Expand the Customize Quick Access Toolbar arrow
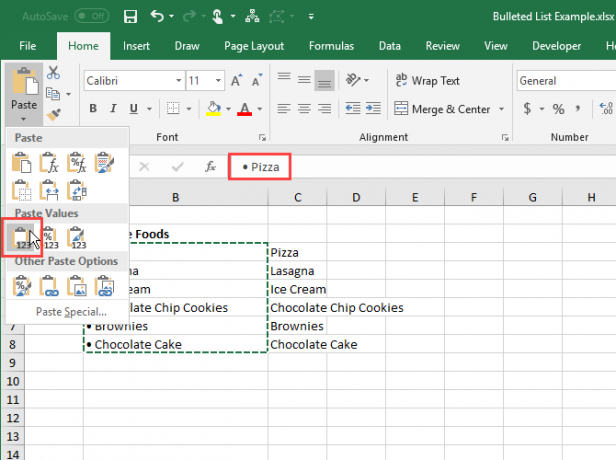The image size is (616, 460). pyautogui.click(x=311, y=16)
